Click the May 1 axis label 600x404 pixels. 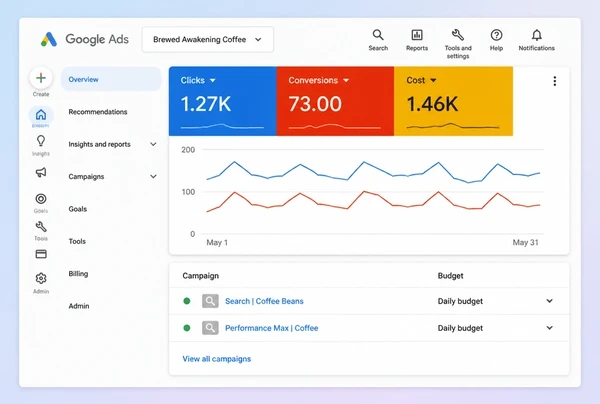pyautogui.click(x=217, y=243)
